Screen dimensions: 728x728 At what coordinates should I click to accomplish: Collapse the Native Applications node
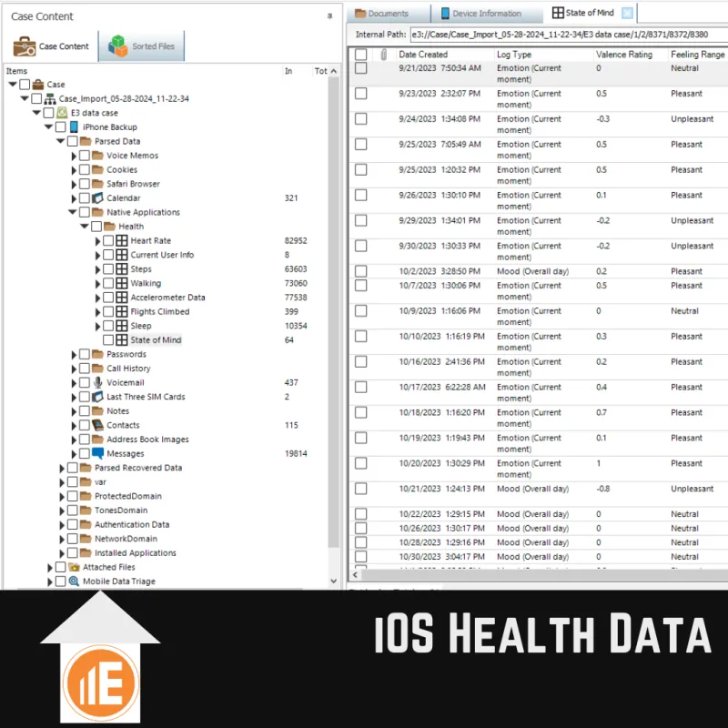click(x=73, y=212)
